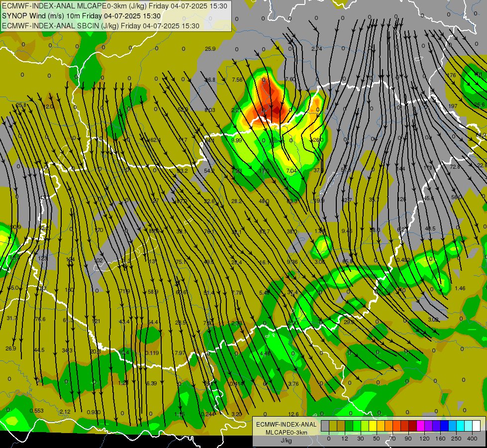Click the pure blue legend swatch
The height and width of the screenshot is (448, 487).
pyautogui.click(x=444, y=426)
